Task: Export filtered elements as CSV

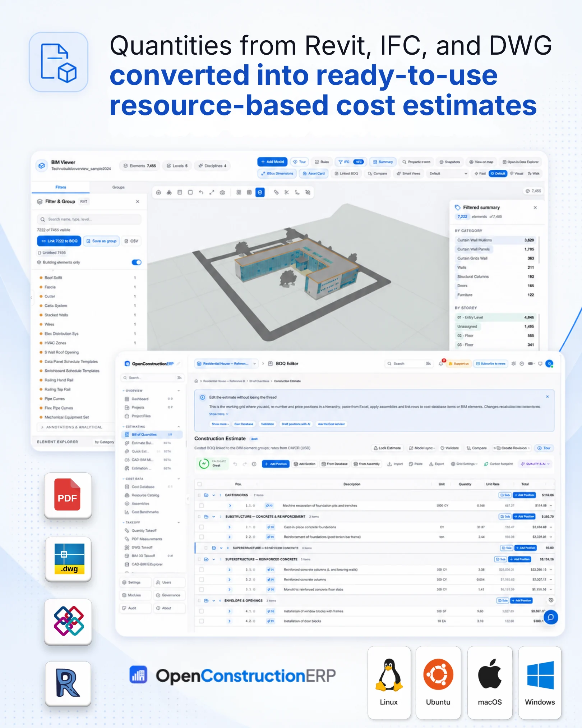Action: click(x=131, y=241)
